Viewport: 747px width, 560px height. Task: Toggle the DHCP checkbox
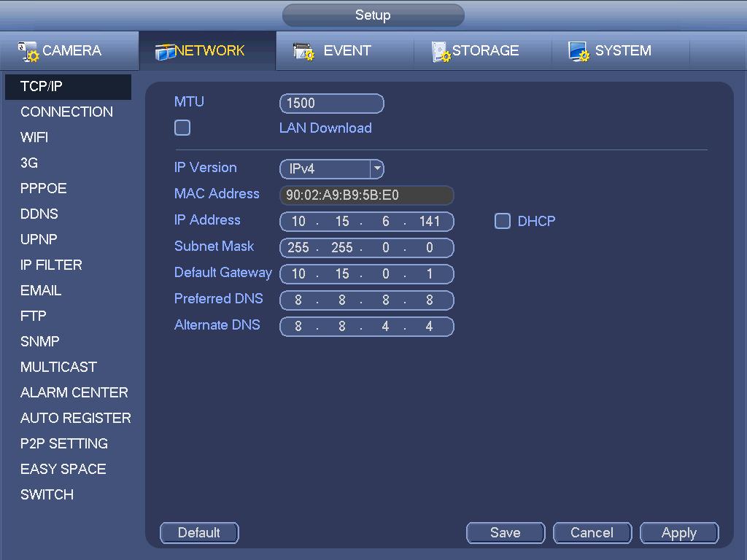coord(502,221)
